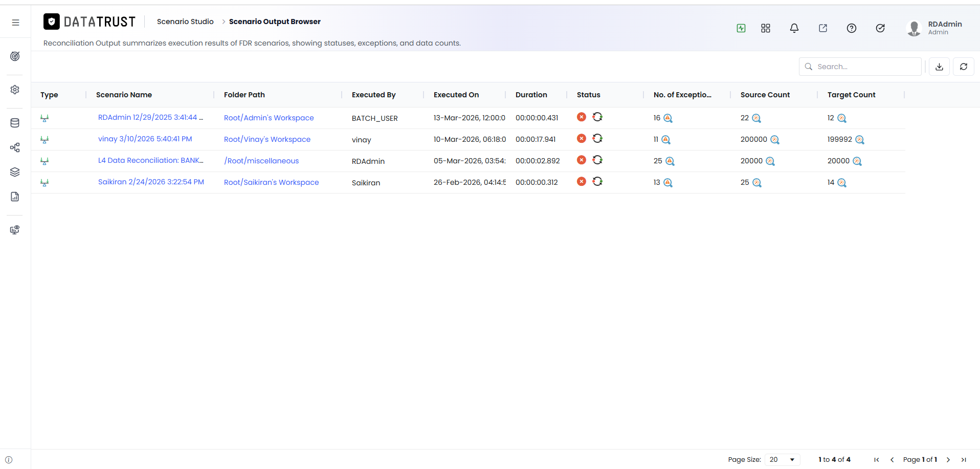Refresh the scenario output table

tap(964, 67)
